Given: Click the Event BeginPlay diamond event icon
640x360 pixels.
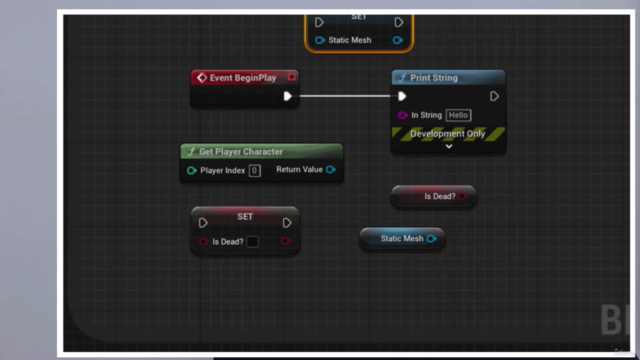Looking at the screenshot, I should (x=202, y=78).
